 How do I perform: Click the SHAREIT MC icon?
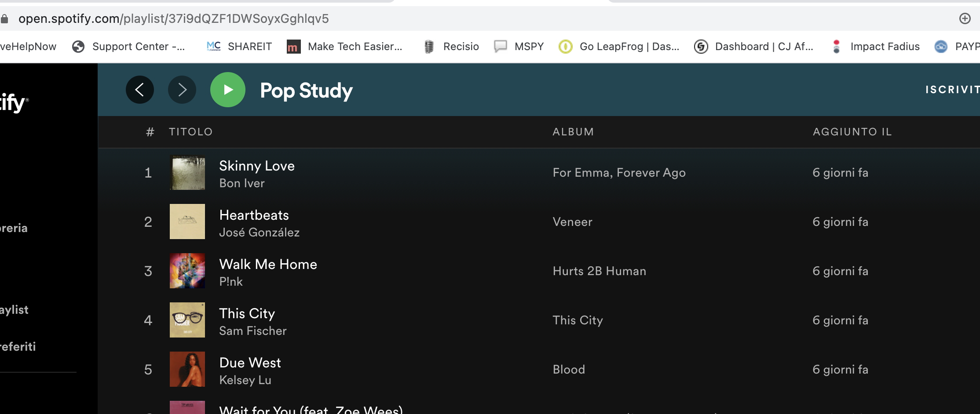click(x=214, y=47)
